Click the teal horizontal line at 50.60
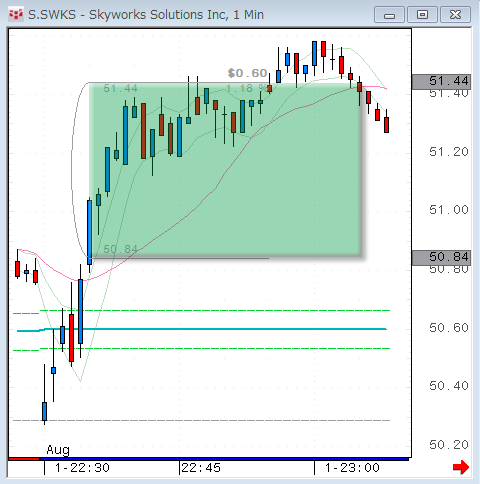Screen dimensions: 480x484 click(202, 329)
